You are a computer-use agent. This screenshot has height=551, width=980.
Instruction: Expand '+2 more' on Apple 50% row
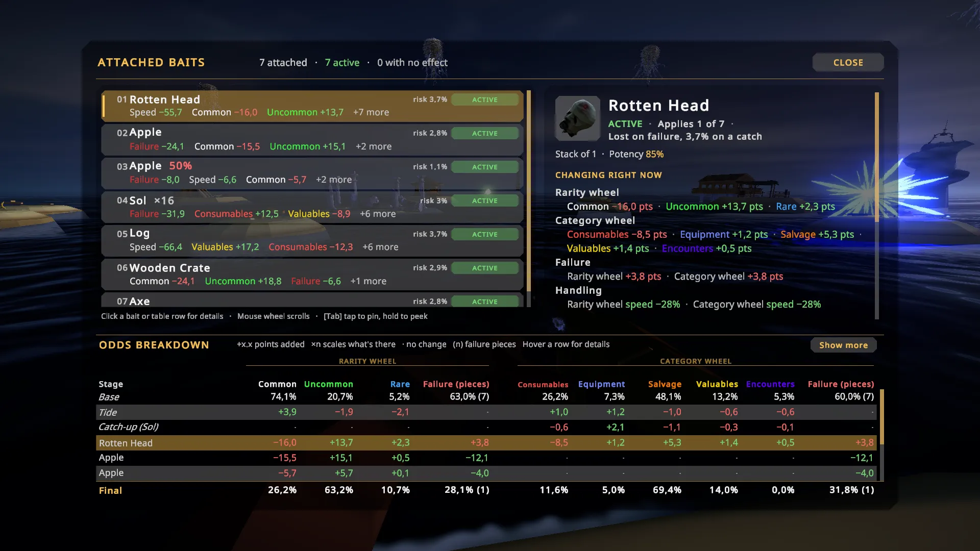coord(334,180)
